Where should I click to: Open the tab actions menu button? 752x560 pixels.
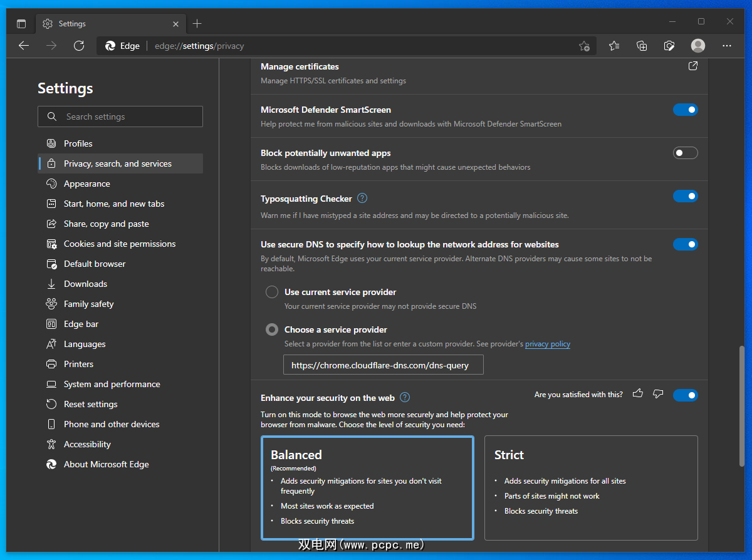[21, 24]
